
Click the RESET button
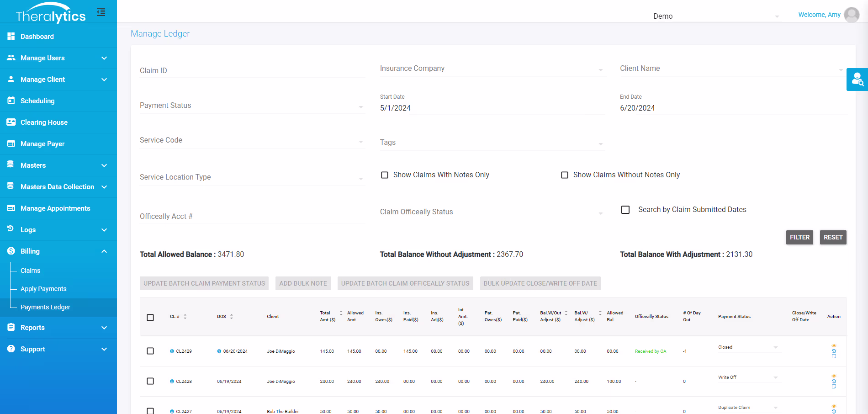[833, 237]
